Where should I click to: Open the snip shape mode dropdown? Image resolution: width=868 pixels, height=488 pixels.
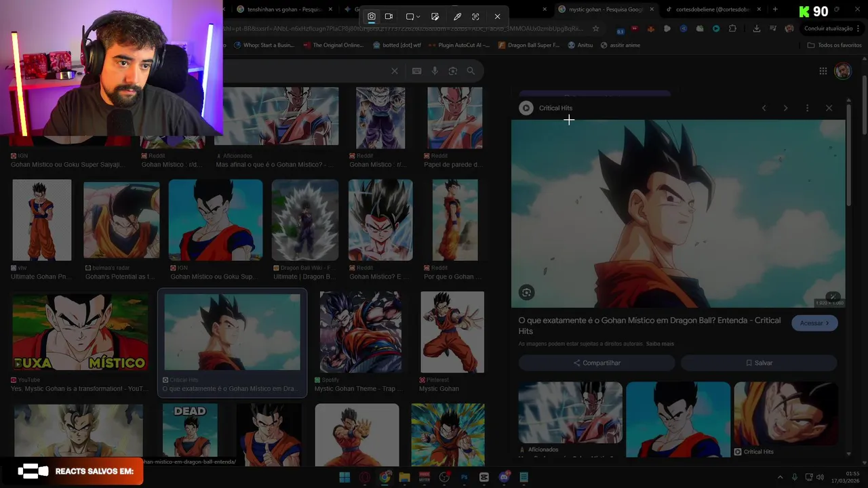(413, 16)
